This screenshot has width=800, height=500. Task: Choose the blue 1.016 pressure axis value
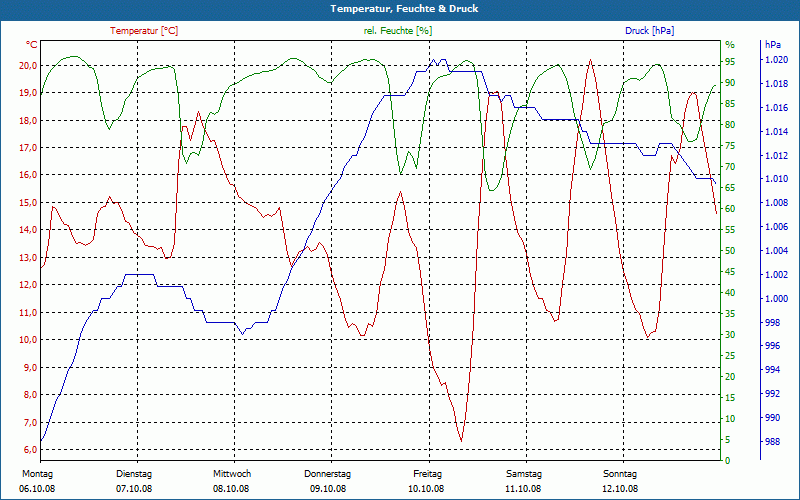pyautogui.click(x=777, y=108)
